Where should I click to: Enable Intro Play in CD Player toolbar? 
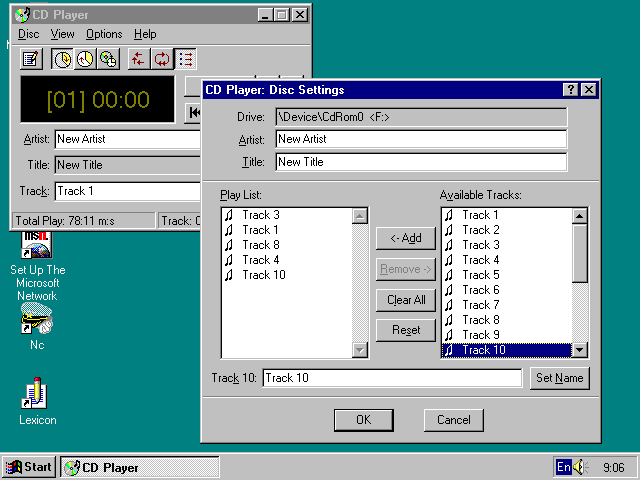[185, 59]
